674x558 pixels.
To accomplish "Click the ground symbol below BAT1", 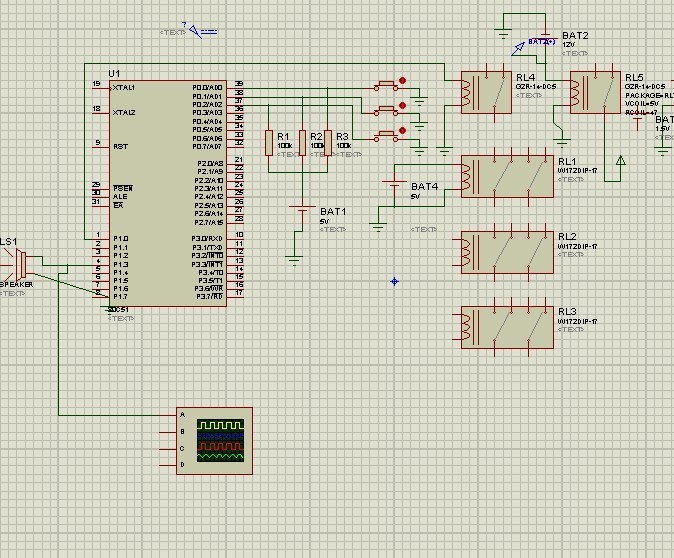I will click(294, 261).
